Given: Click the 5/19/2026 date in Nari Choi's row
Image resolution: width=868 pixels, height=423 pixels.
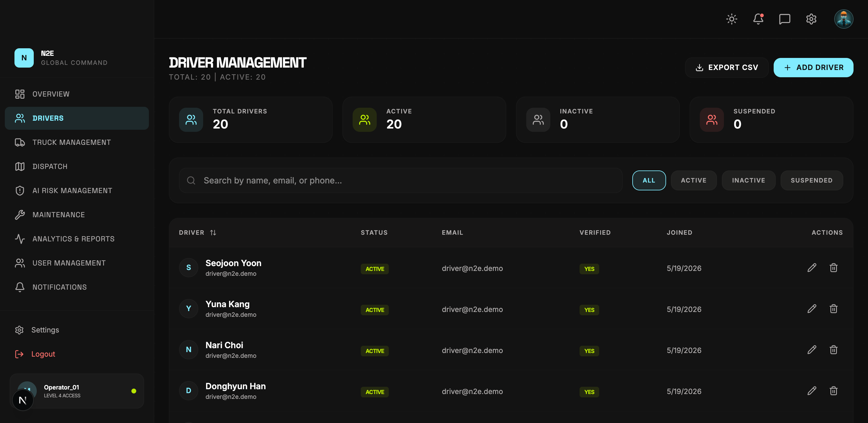Looking at the screenshot, I should pyautogui.click(x=684, y=351).
